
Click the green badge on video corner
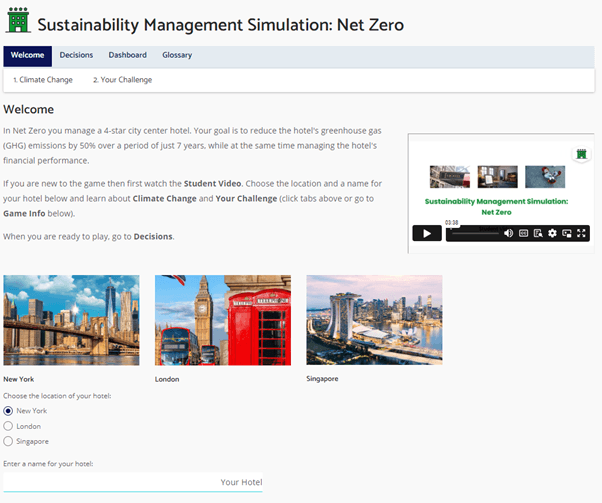coord(581,153)
